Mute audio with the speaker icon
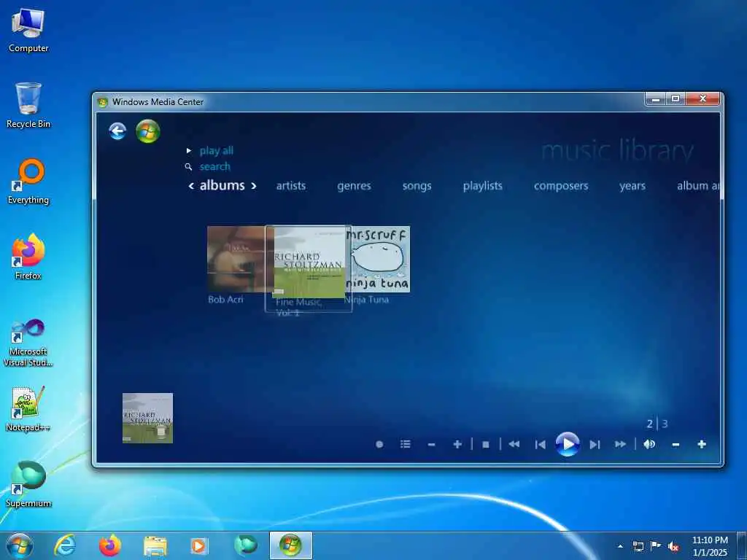The image size is (747, 560). [649, 444]
